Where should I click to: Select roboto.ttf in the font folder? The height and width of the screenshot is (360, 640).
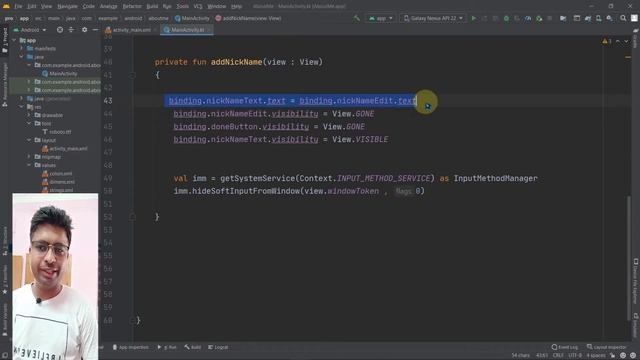point(56,132)
